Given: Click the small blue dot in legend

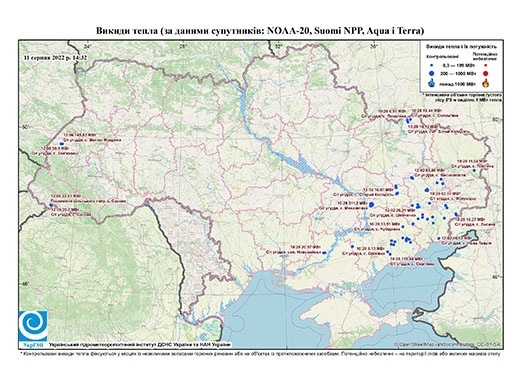Looking at the screenshot, I should [432, 65].
